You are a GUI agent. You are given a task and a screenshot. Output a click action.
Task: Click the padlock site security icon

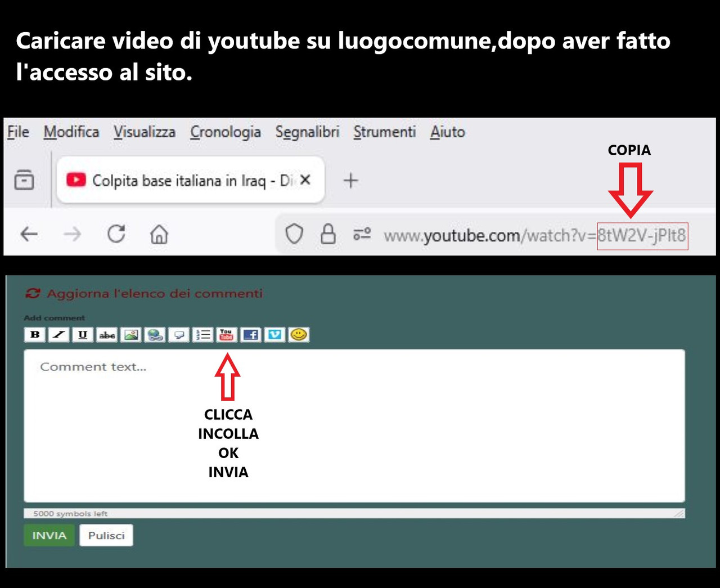(x=328, y=234)
